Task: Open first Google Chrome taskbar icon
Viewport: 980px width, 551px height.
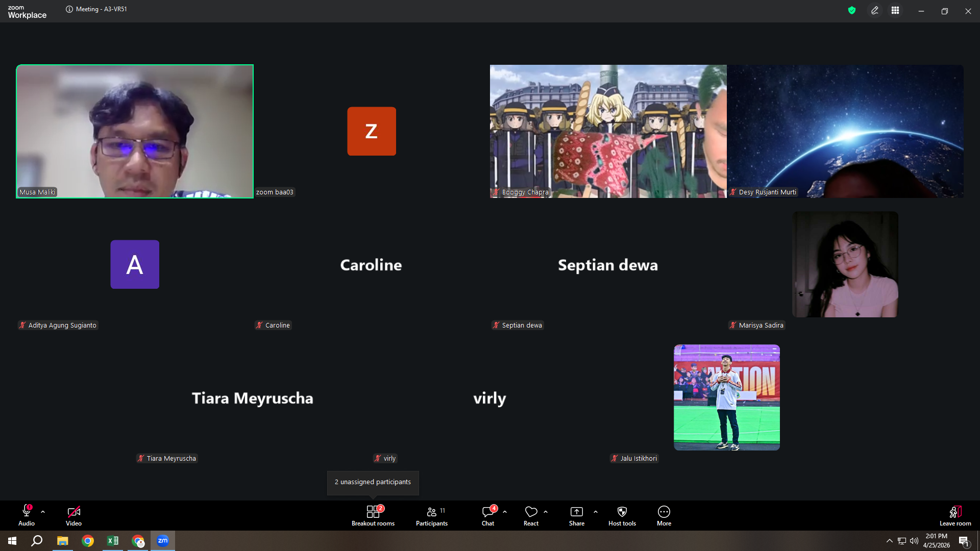Action: [x=88, y=541]
